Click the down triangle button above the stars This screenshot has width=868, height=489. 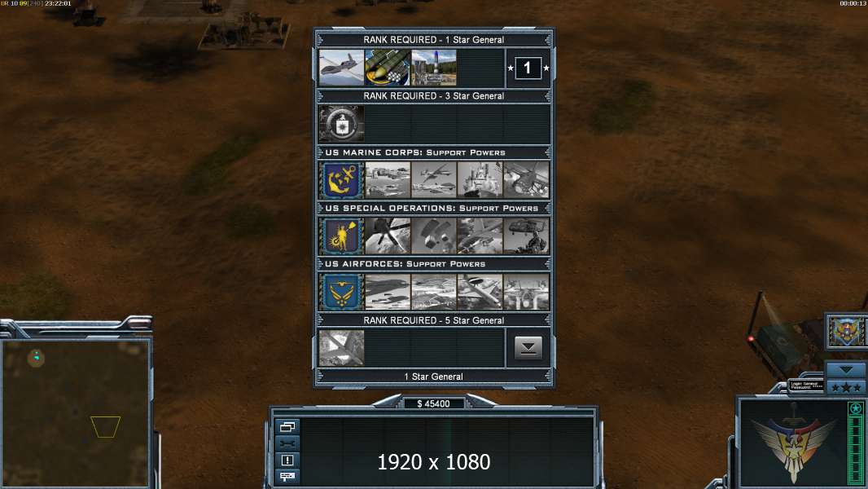[x=846, y=369]
